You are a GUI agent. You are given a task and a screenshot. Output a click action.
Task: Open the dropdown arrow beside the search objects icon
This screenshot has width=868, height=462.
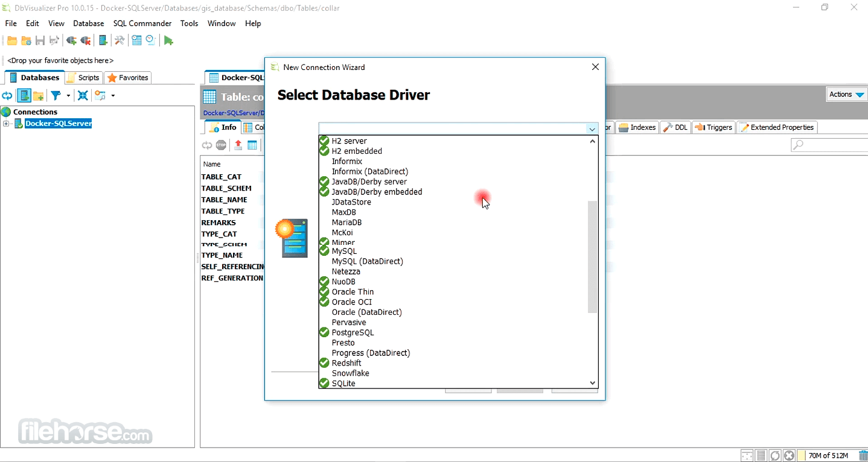[113, 95]
